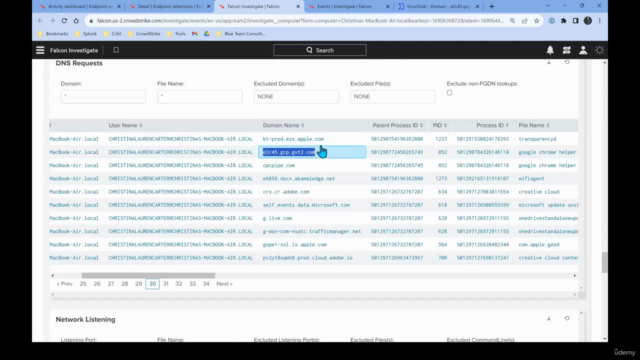Go to results page 25
Viewport: 640px width, 360px height.
pos(83,284)
